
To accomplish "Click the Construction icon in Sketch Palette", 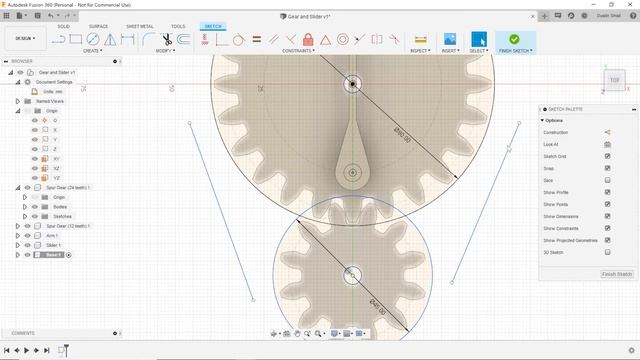I will pos(607,132).
